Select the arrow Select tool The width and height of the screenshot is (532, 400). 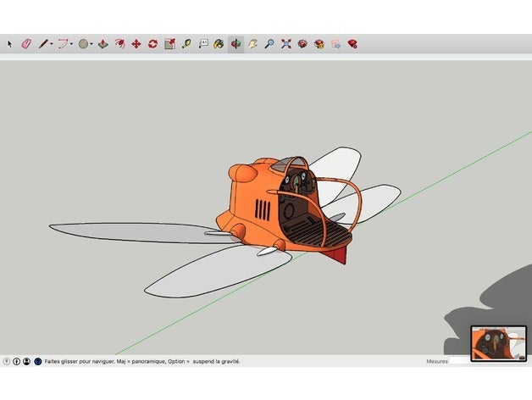pyautogui.click(x=10, y=43)
